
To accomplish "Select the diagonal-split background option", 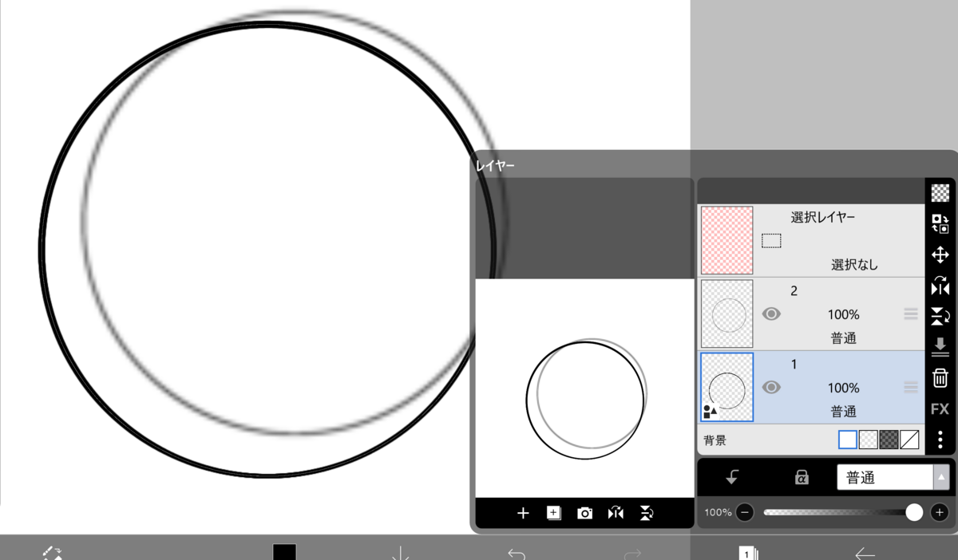I will click(x=910, y=440).
